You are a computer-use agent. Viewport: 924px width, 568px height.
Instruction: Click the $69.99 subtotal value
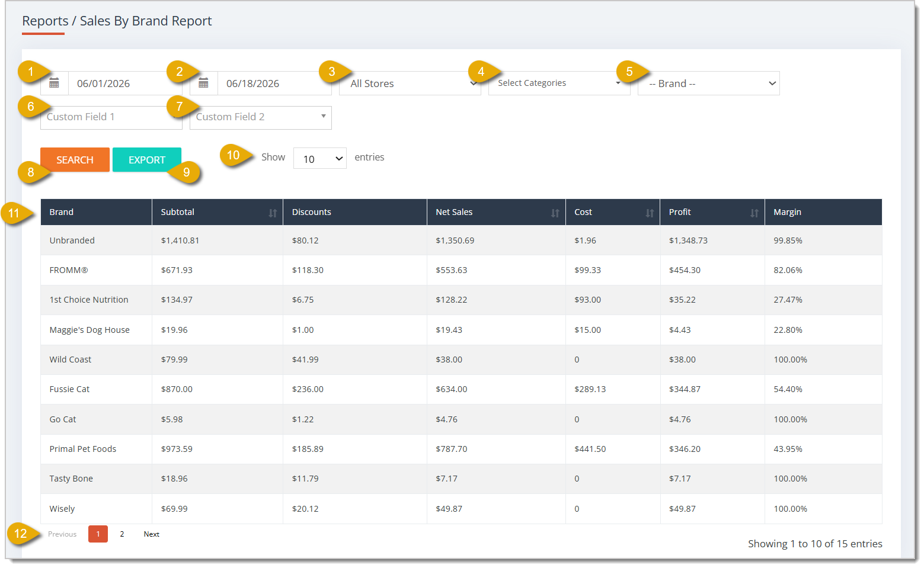[174, 509]
